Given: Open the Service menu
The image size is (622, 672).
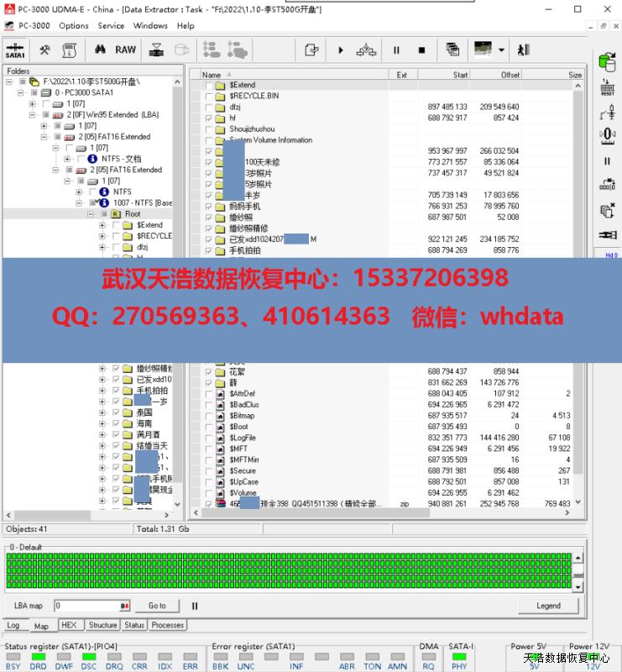Looking at the screenshot, I should pos(111,25).
